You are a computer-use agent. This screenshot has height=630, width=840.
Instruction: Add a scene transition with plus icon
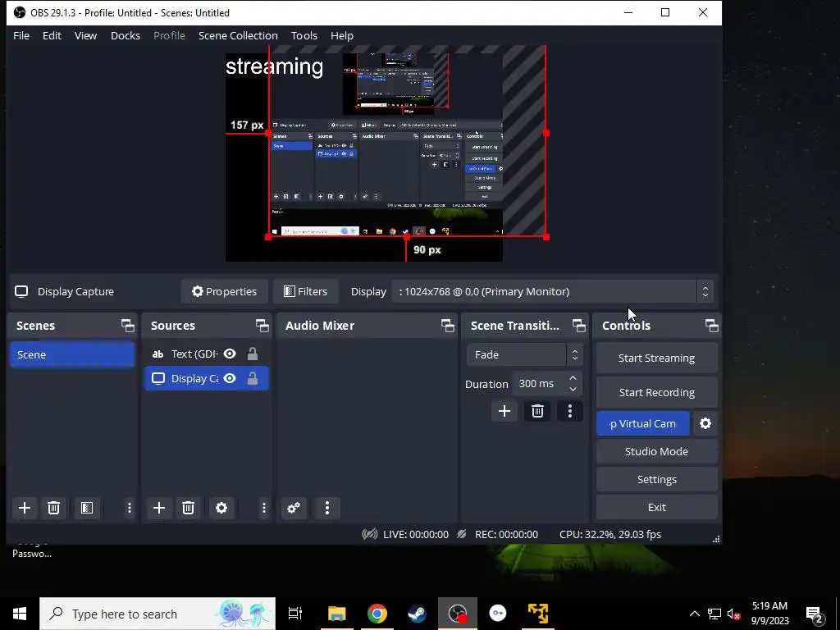point(504,411)
